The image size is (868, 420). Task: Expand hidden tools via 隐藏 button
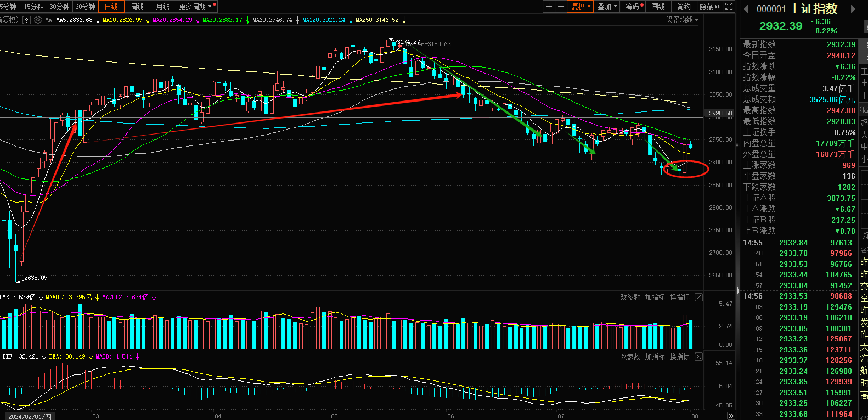[x=709, y=7]
